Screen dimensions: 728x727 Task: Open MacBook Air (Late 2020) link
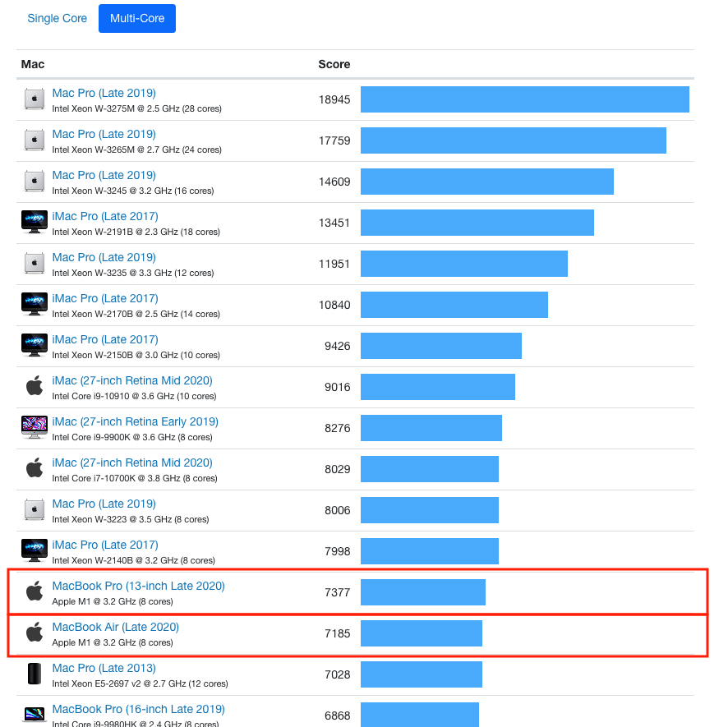tap(116, 627)
